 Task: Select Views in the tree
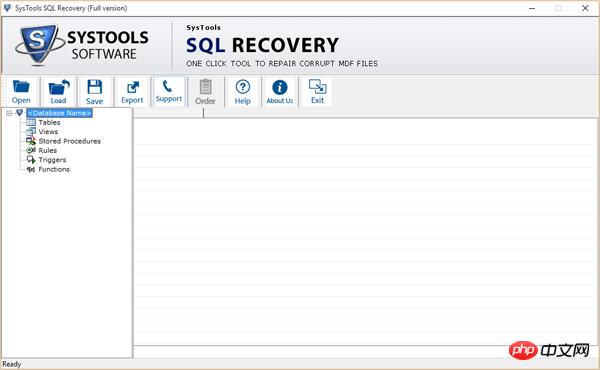(48, 132)
